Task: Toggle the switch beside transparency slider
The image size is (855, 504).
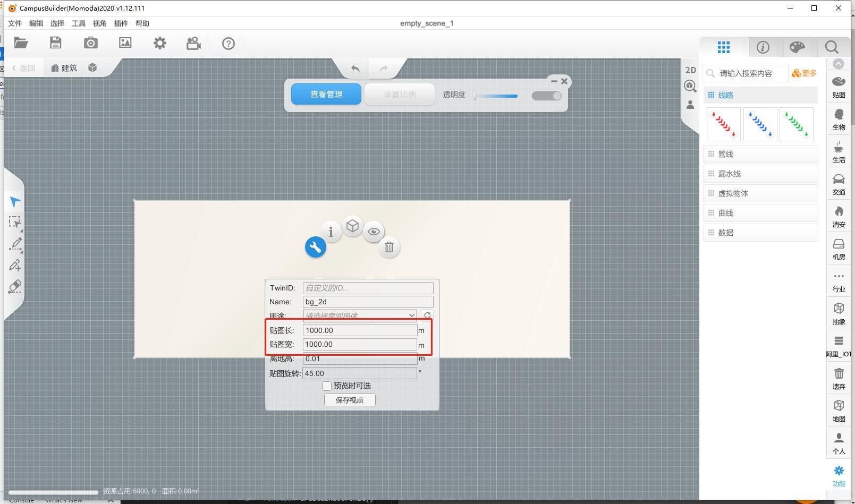Action: tap(547, 96)
